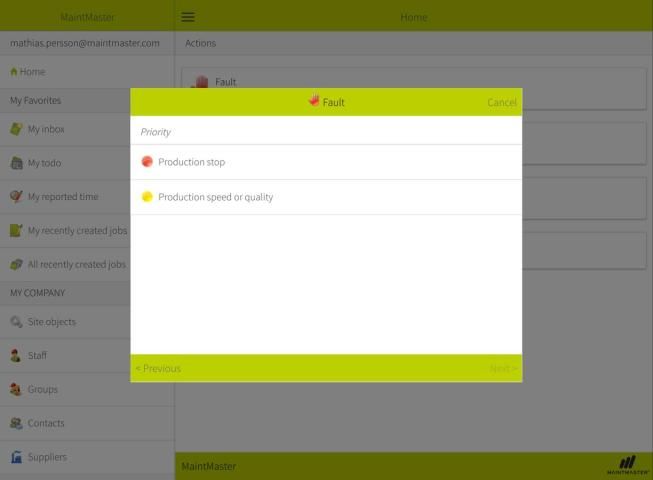This screenshot has height=480, width=653.
Task: Cancel the Fault dialog
Action: 501,102
